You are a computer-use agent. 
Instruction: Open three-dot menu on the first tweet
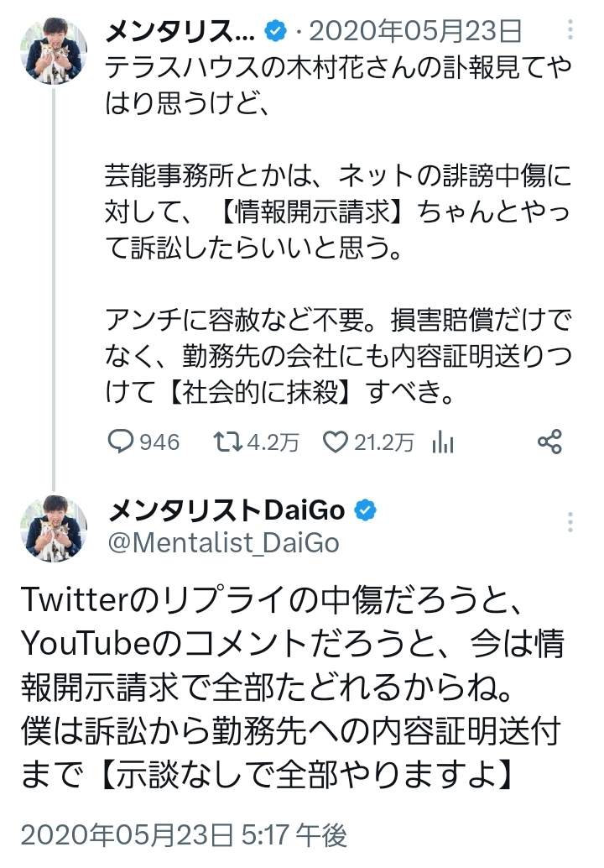click(570, 33)
